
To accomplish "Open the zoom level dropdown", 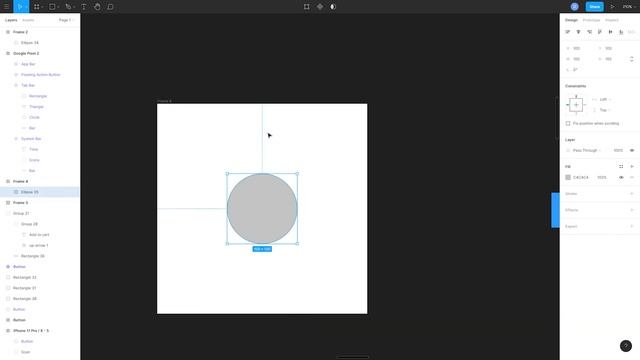I will 629,7.
